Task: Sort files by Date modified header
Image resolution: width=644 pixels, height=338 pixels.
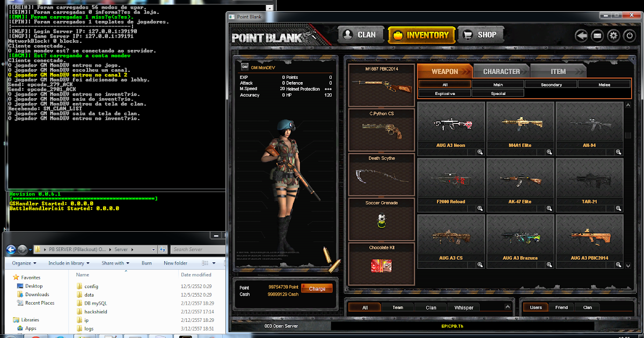Action: pyautogui.click(x=196, y=275)
